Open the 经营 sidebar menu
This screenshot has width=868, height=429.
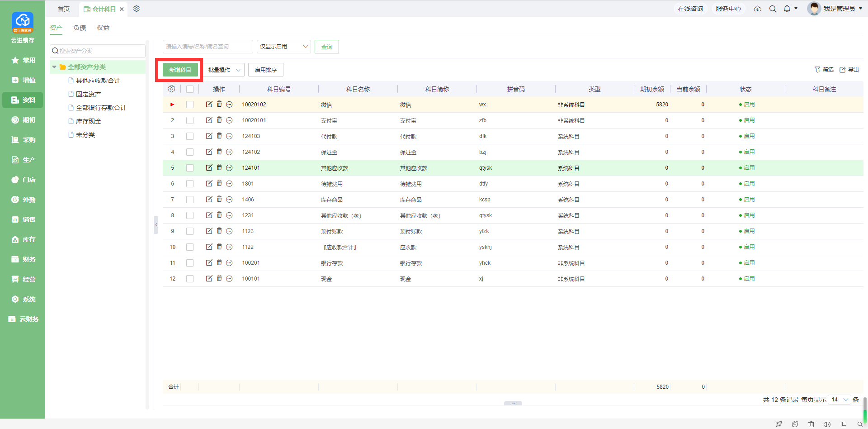click(23, 279)
